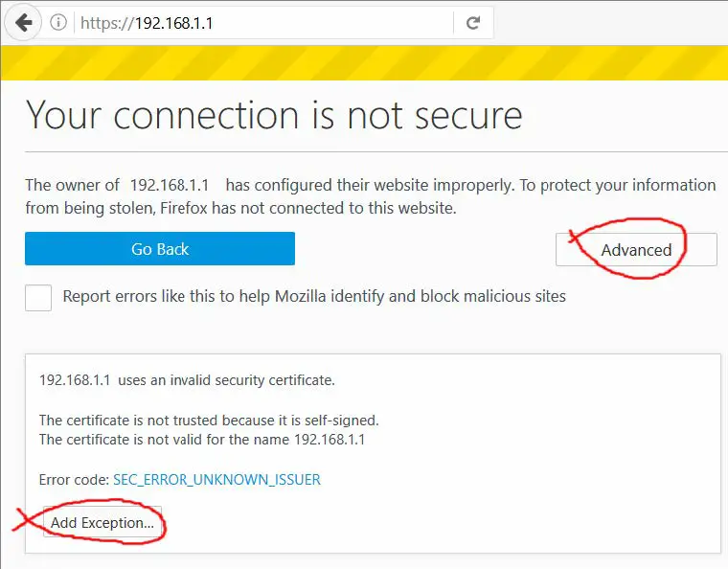Click the "Error code:" label
Screen dimensions: 728x569
[74, 480]
